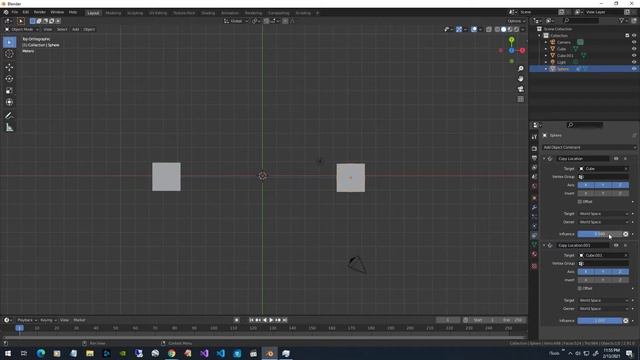Expand the Cube.001 item in outliner
Screen dimensions: 640x360
click(546, 56)
